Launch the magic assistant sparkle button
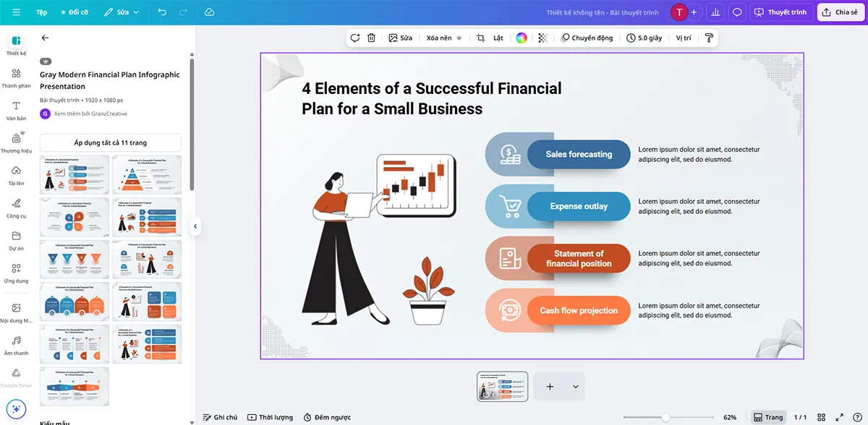The height and width of the screenshot is (425, 868). [16, 408]
